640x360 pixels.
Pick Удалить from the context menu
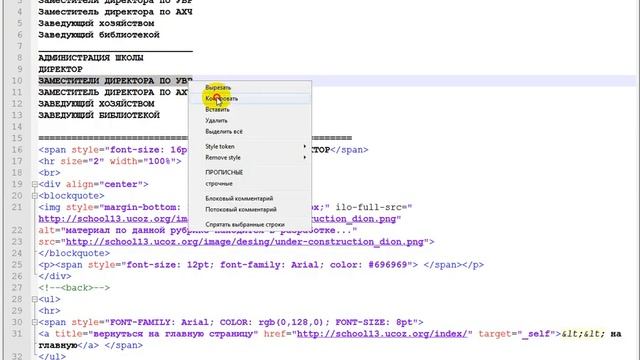click(216, 120)
